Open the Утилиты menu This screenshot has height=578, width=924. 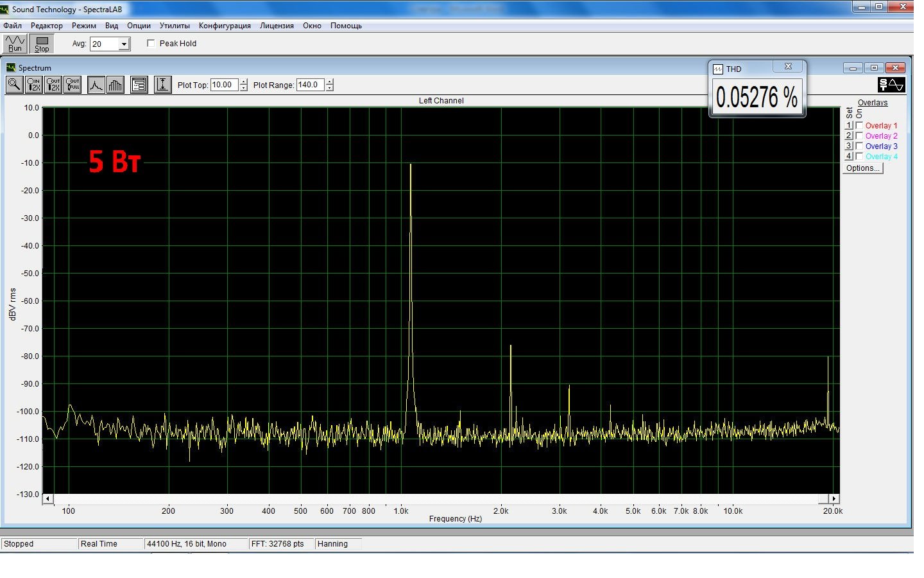pyautogui.click(x=175, y=26)
